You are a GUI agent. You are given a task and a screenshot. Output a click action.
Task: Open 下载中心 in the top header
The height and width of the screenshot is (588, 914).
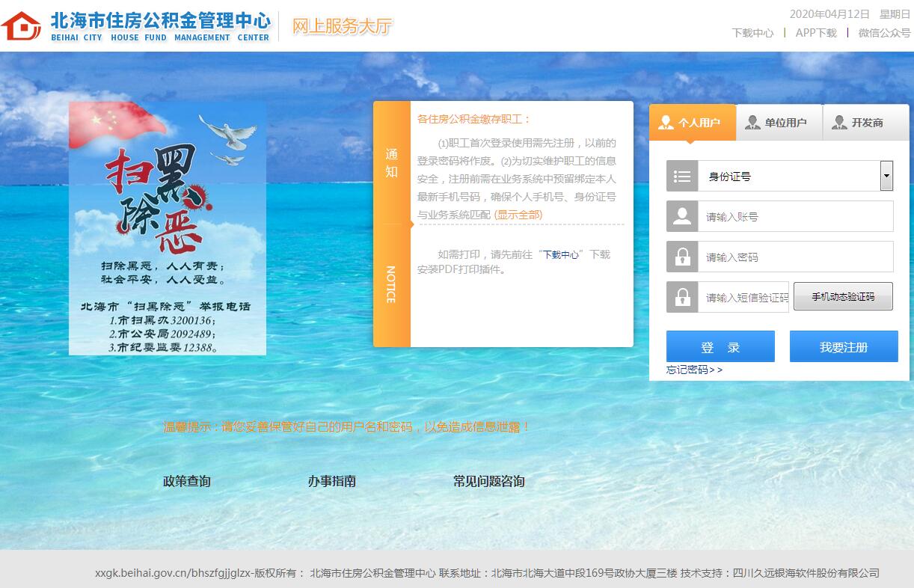tap(752, 33)
